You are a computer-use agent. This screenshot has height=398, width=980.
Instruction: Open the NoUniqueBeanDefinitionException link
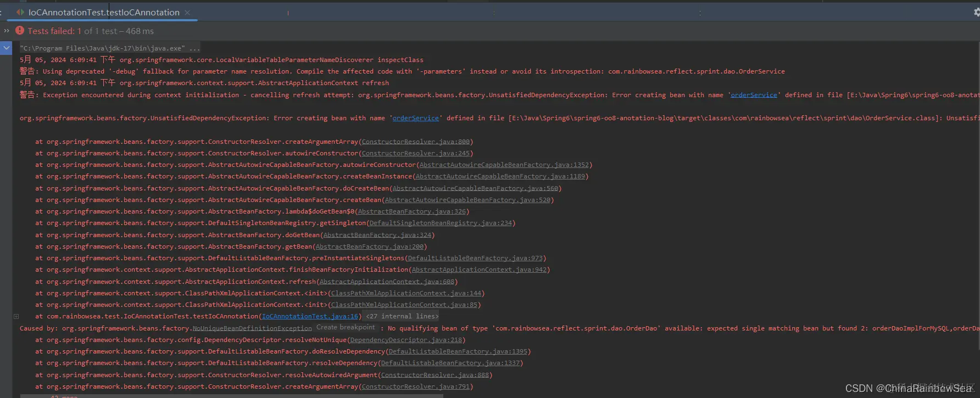coord(252,328)
